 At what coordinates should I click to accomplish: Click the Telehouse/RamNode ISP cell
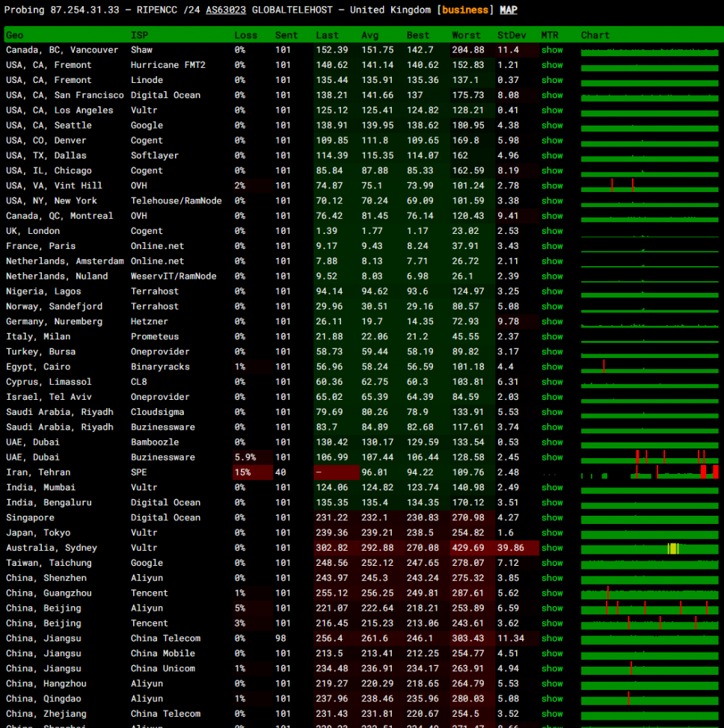tap(176, 200)
